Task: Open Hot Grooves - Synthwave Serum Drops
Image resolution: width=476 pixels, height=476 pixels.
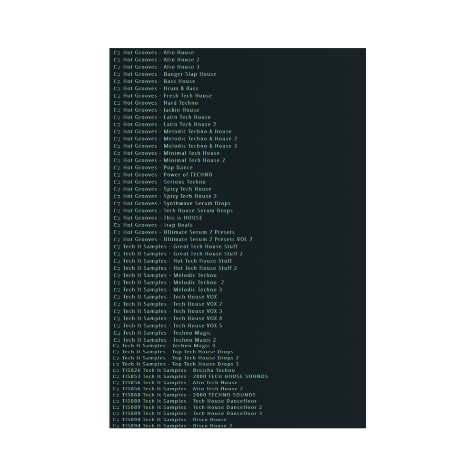Action: tap(177, 203)
